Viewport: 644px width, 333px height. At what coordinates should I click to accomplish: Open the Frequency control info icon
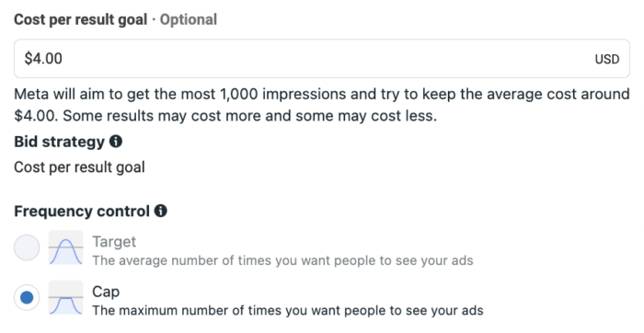tap(161, 211)
